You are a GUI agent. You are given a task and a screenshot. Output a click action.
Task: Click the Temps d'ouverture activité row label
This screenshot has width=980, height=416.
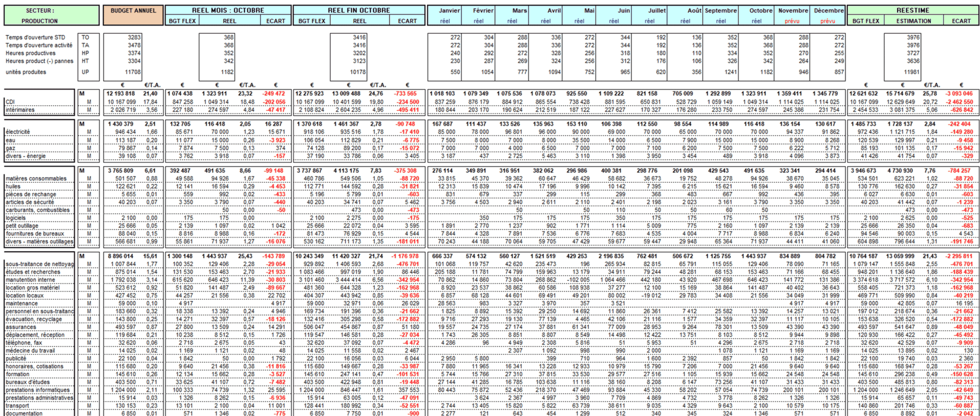(39, 45)
